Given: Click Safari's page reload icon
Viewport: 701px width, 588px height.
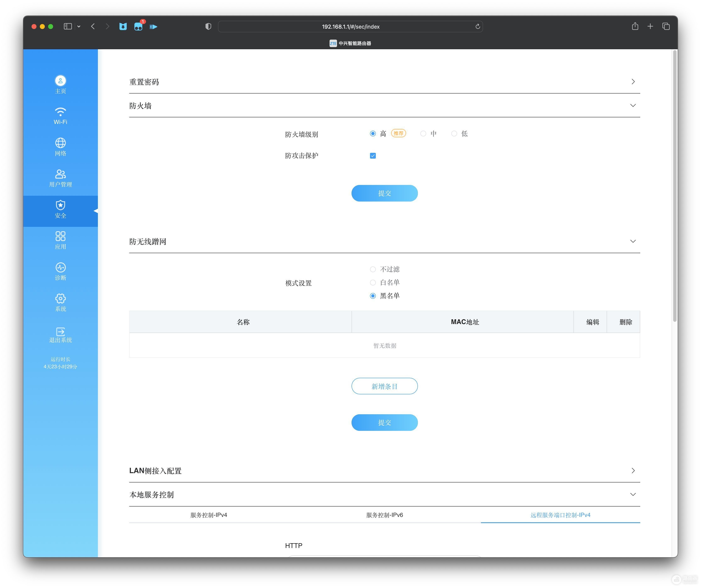Looking at the screenshot, I should [x=478, y=26].
